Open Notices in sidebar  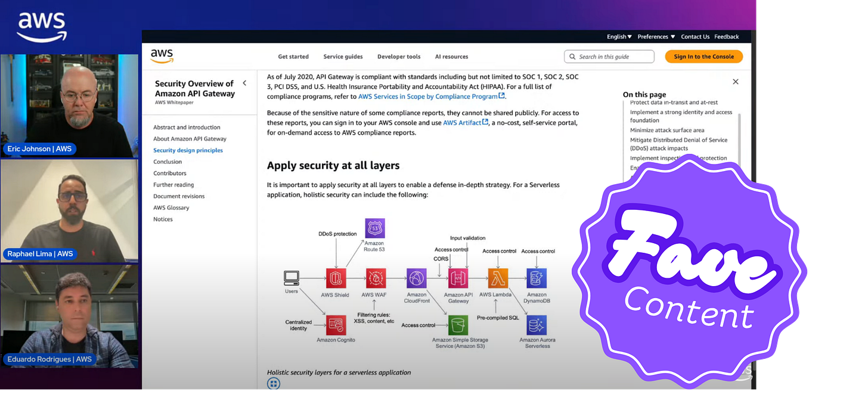point(163,219)
